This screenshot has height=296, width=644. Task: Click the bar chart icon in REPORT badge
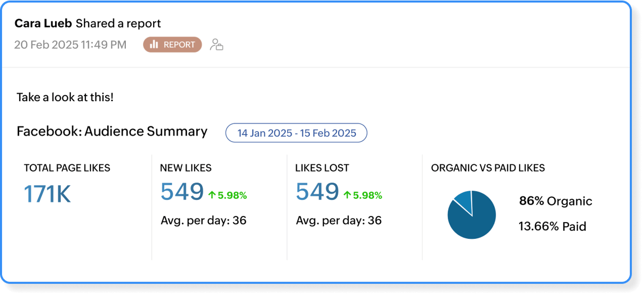[x=154, y=45]
